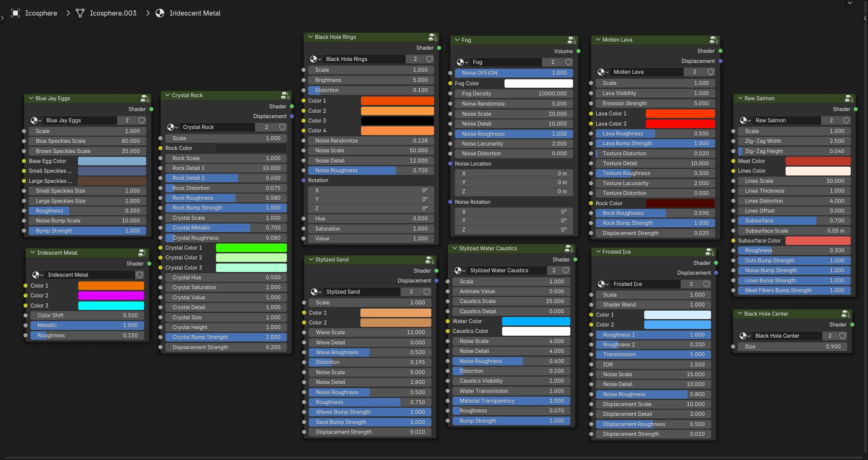868x460 pixels.
Task: Click the Icosphere.003 mesh icon in breadcrumb
Action: tap(80, 13)
